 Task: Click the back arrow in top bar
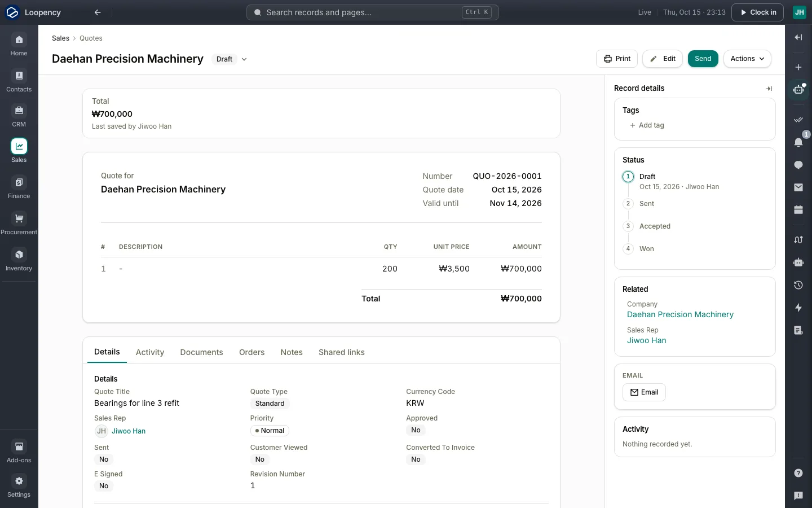[98, 12]
